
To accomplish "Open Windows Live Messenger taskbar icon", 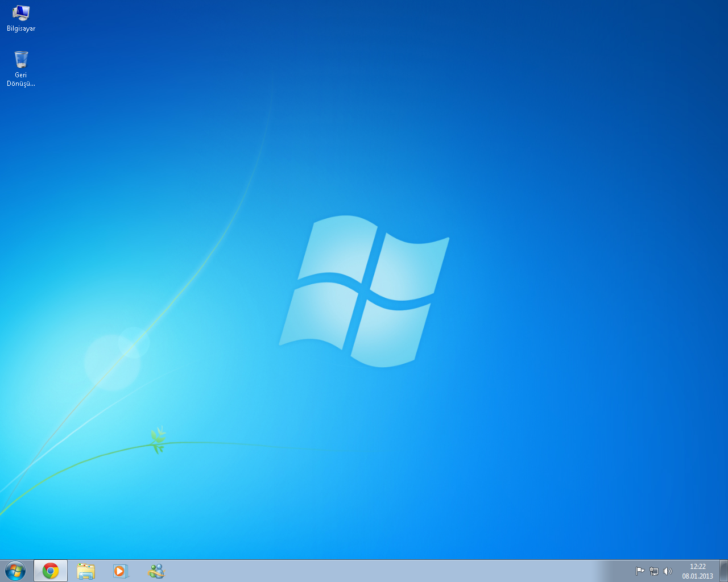I will pyautogui.click(x=156, y=571).
